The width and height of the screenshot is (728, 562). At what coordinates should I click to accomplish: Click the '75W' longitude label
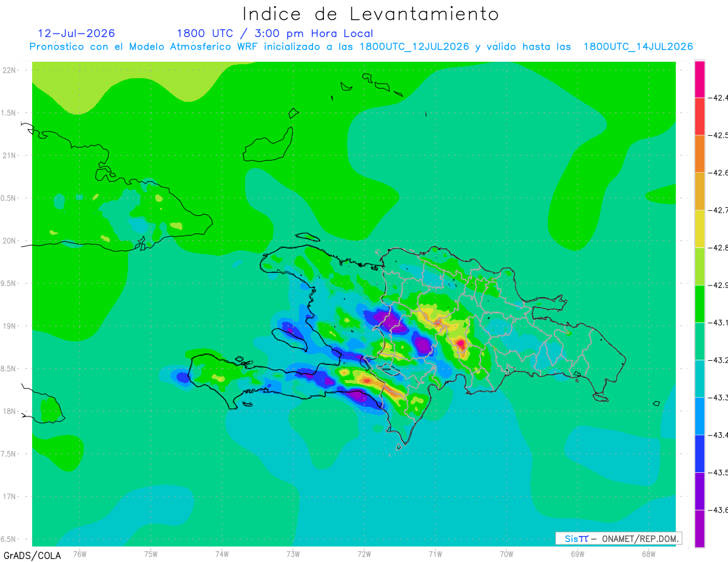(x=151, y=554)
